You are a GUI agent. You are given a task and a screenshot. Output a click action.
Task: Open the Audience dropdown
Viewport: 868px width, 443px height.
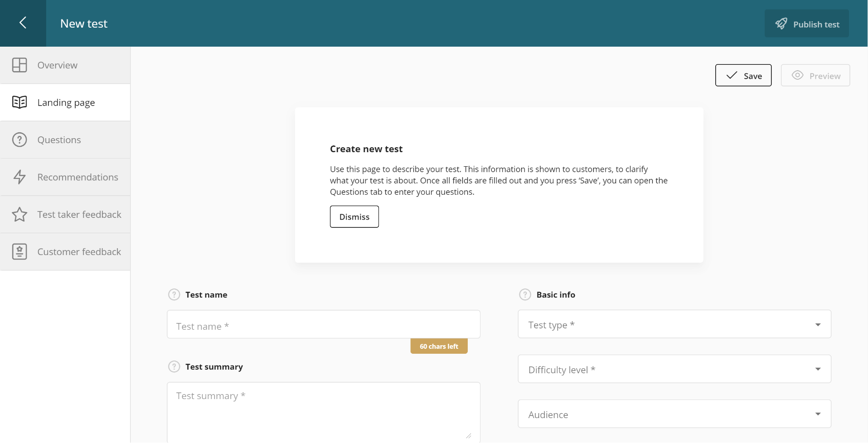(x=674, y=414)
